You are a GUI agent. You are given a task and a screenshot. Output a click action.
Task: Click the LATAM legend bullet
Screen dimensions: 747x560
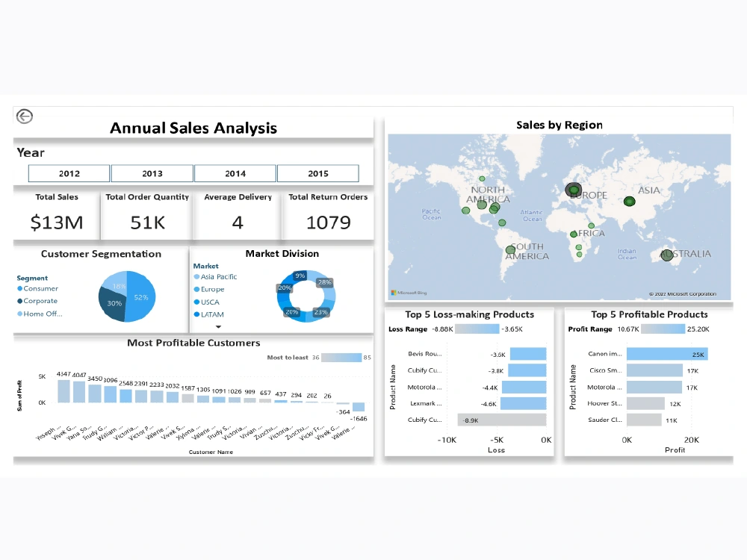[197, 314]
